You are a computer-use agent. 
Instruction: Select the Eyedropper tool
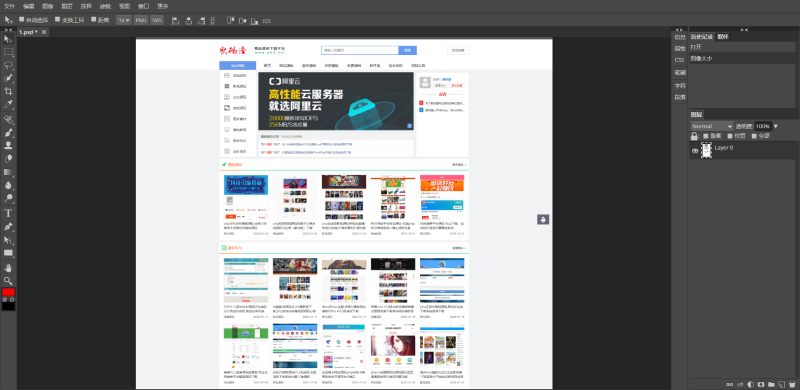(x=8, y=105)
